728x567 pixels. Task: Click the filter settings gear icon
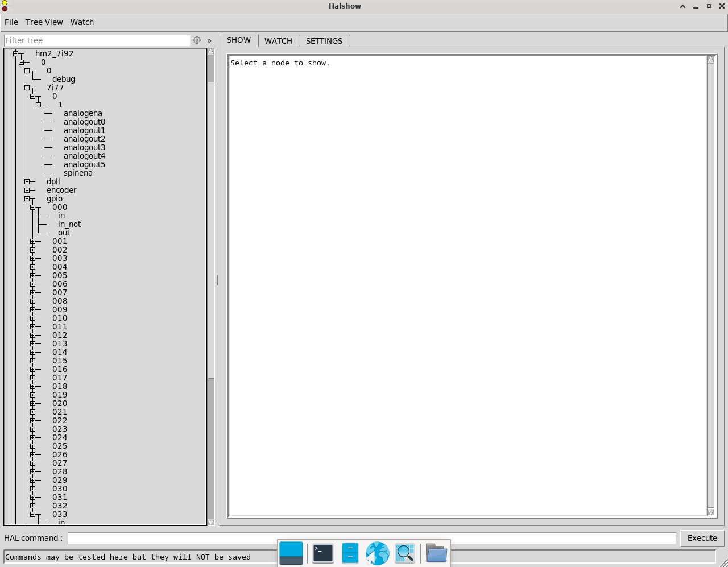197,40
